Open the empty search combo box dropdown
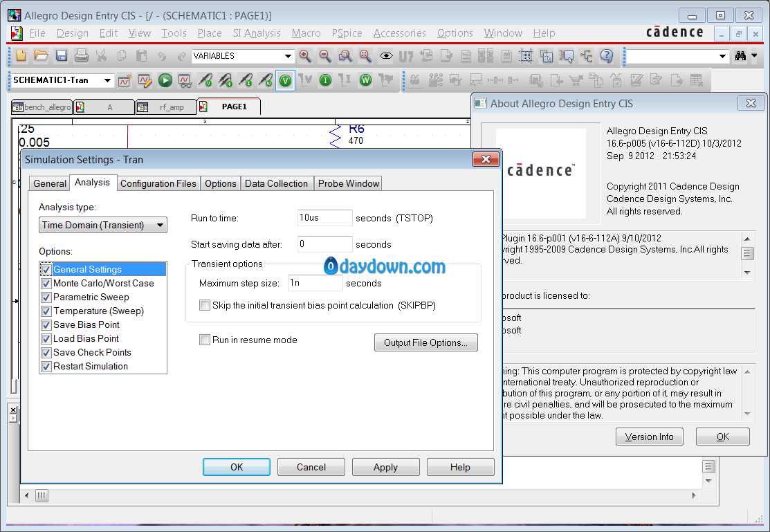Image resolution: width=770 pixels, height=532 pixels. click(722, 56)
